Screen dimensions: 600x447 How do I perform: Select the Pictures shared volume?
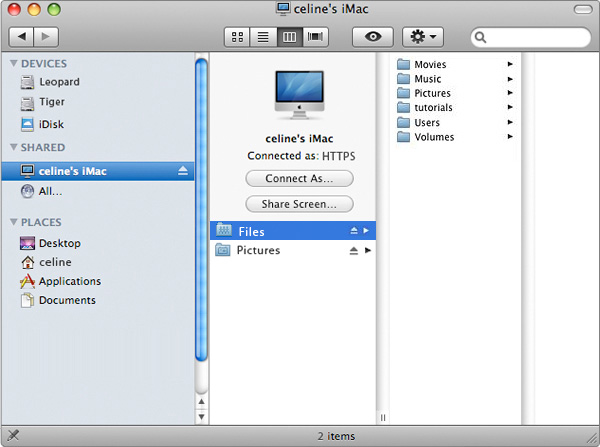[293, 250]
